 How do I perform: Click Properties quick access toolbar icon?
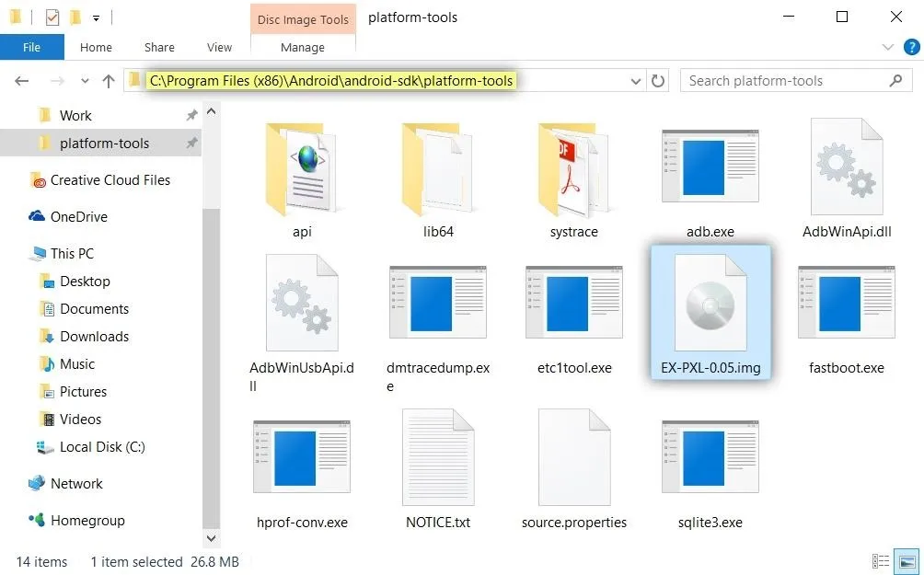click(52, 17)
